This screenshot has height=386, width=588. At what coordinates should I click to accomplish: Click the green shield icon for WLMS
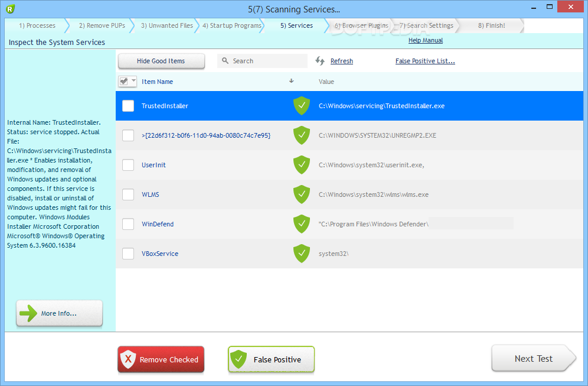(x=302, y=194)
